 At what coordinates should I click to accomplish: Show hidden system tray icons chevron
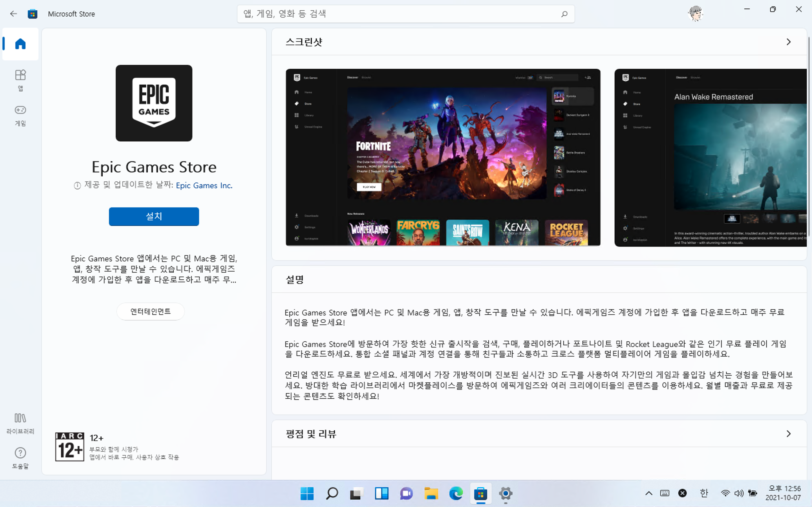[648, 493]
